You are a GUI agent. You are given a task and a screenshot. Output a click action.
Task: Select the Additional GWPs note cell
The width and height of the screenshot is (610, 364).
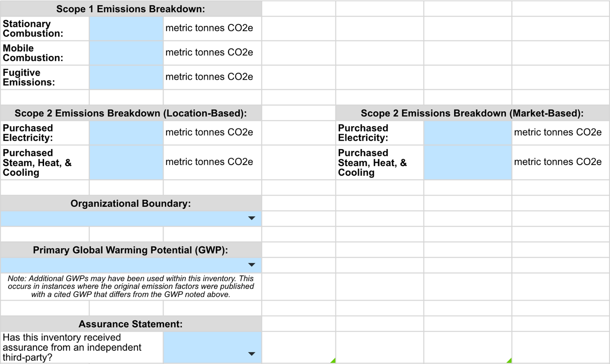click(131, 287)
